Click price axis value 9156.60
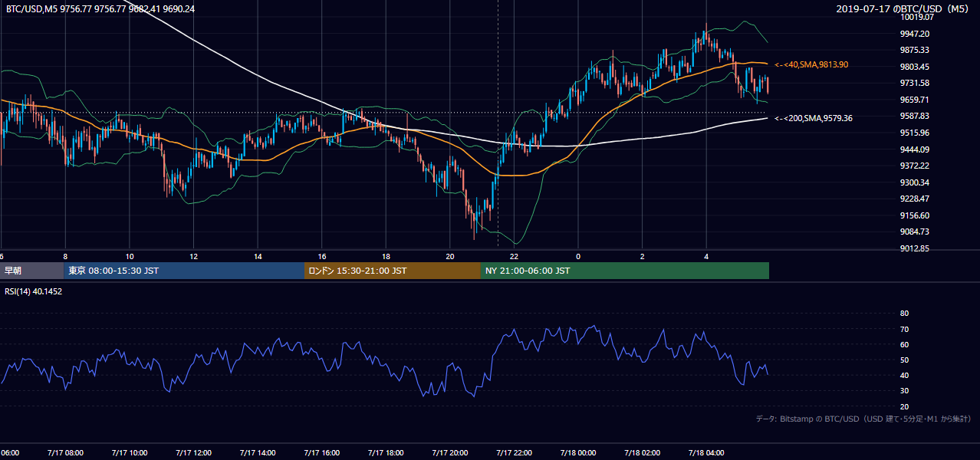The height and width of the screenshot is (460, 980). tap(915, 215)
